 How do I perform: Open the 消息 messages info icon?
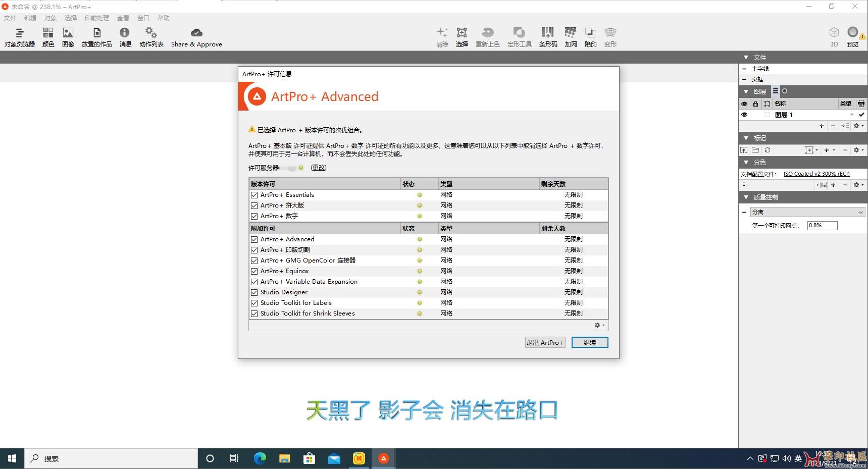click(x=125, y=37)
